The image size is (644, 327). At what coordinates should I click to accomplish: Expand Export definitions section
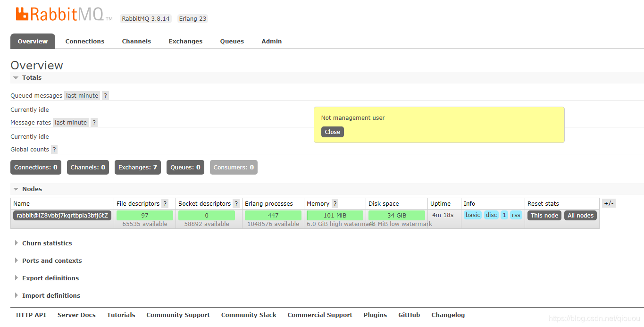click(46, 278)
